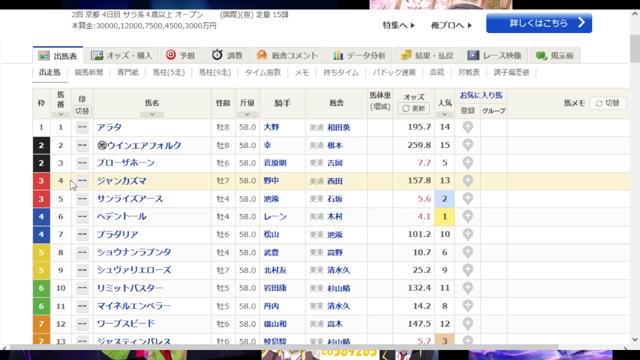Screen dimensions: 640x360
Task: Select the 専門紙 sub-tab
Action: tap(128, 72)
